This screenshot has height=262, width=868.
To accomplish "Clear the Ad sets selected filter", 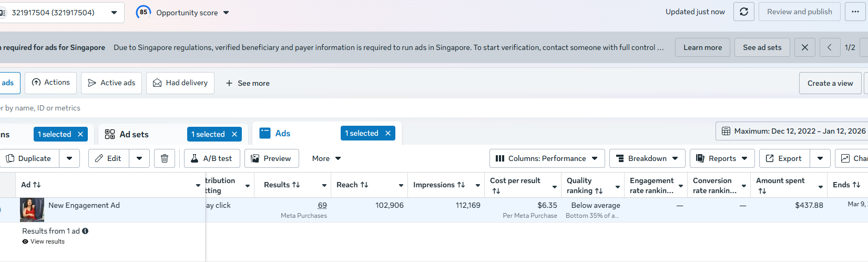I will tap(234, 134).
